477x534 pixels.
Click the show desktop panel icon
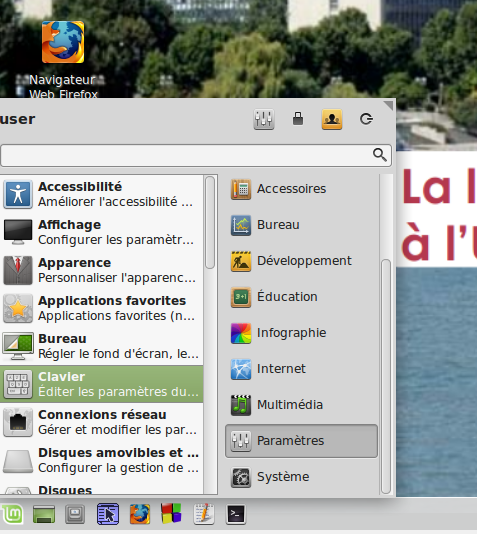44,514
